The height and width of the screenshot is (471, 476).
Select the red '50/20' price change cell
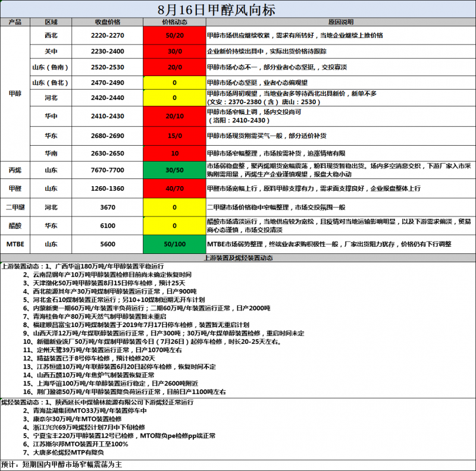[x=174, y=35]
